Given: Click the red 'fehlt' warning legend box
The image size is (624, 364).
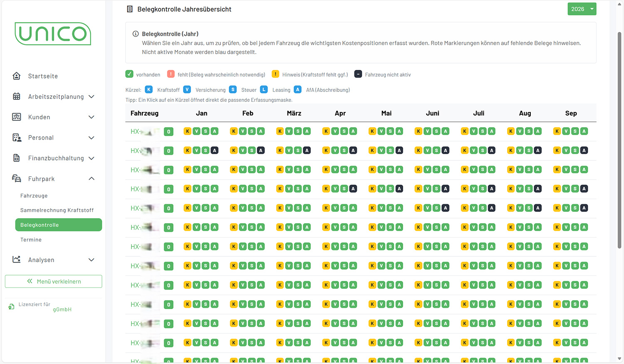Looking at the screenshot, I should 171,74.
